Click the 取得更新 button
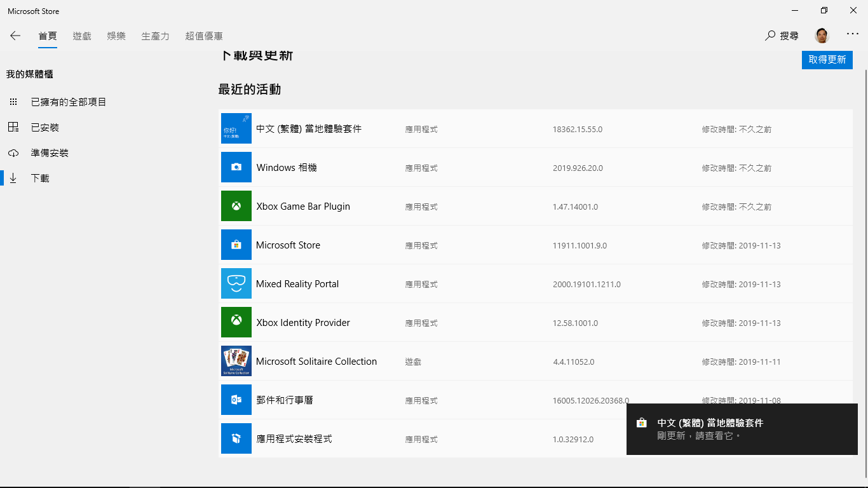Image resolution: width=868 pixels, height=488 pixels. pyautogui.click(x=827, y=60)
